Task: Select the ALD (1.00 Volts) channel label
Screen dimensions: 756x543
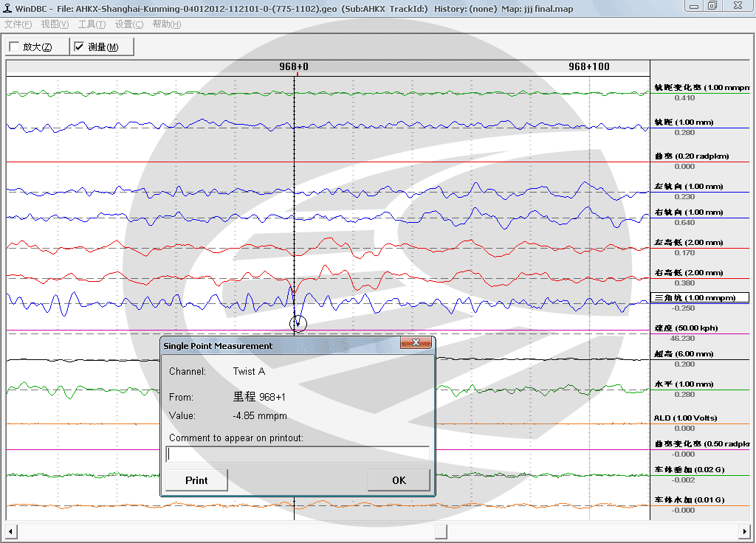Action: click(x=685, y=418)
